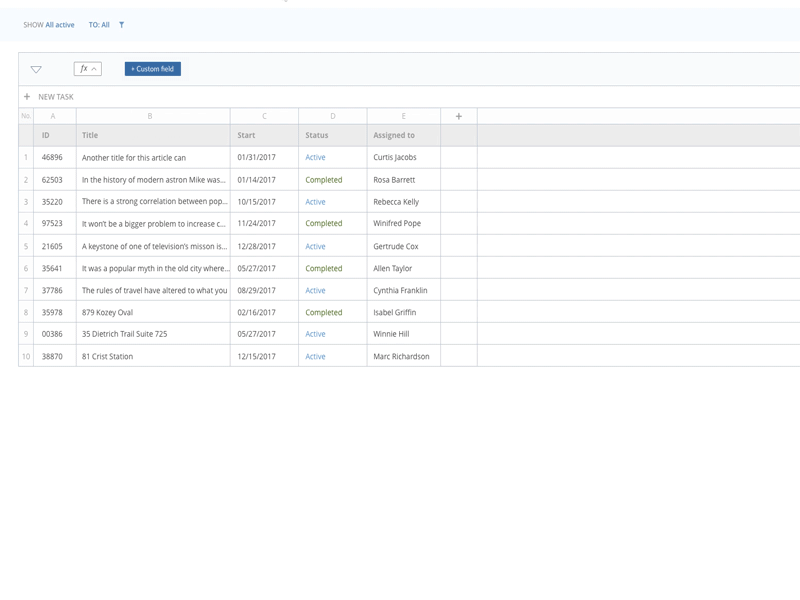Click the + Custom field button

click(x=153, y=69)
